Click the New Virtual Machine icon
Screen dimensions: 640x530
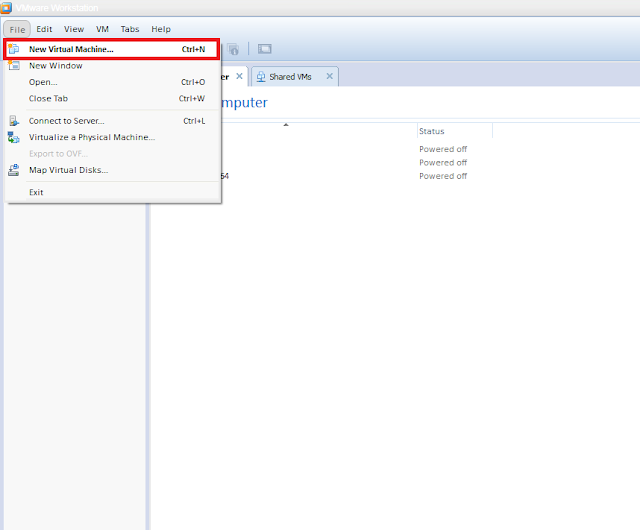click(x=13, y=49)
